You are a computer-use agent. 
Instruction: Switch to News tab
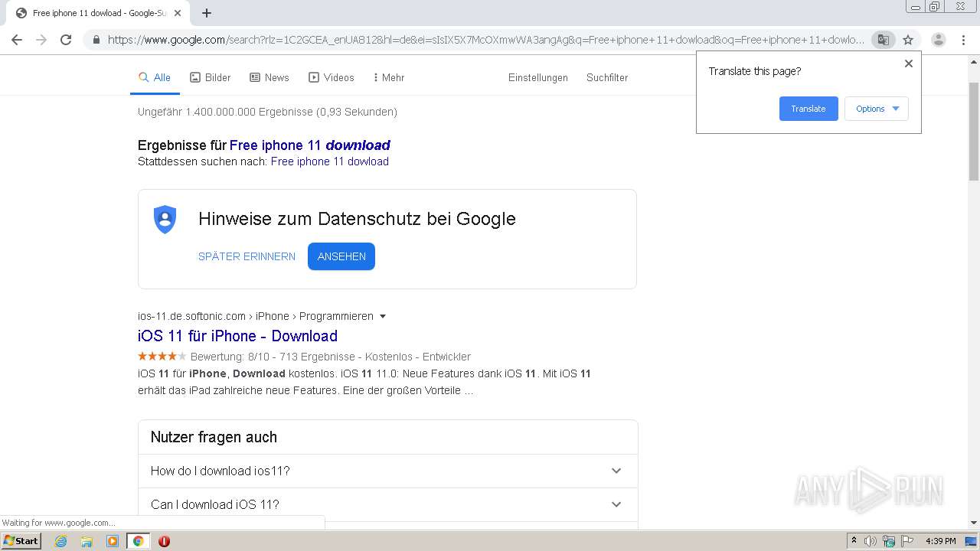click(269, 77)
